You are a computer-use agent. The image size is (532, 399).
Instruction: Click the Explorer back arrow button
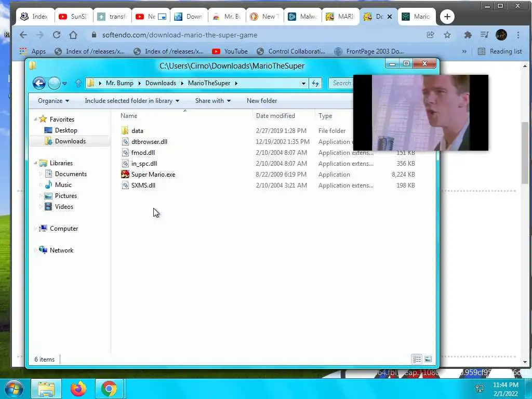(x=39, y=83)
